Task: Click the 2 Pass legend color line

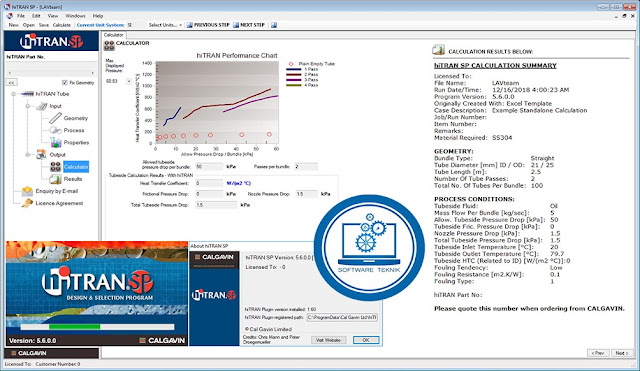Action: coord(294,75)
